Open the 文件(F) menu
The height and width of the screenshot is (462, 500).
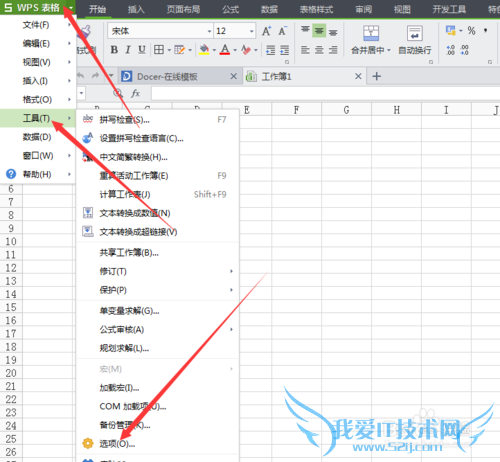(38, 25)
